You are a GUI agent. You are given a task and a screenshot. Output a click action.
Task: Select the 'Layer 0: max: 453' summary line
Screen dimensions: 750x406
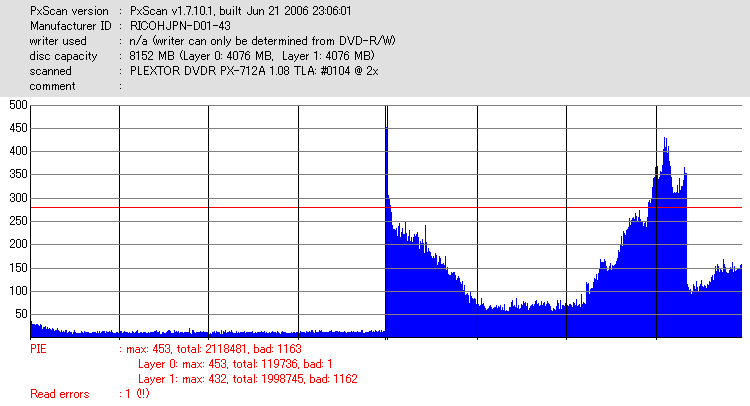(x=235, y=364)
